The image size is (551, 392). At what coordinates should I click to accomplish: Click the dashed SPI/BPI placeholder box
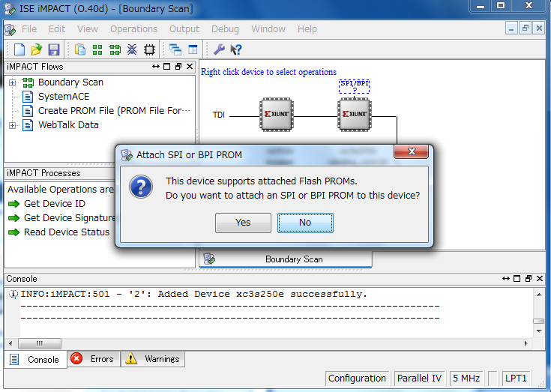(x=354, y=86)
